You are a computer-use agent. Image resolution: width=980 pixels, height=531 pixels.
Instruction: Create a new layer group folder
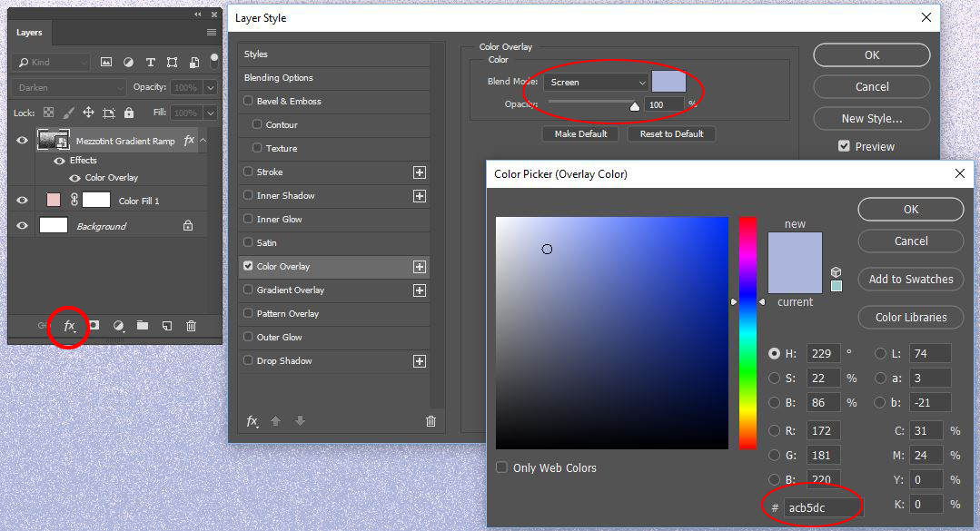coord(143,326)
